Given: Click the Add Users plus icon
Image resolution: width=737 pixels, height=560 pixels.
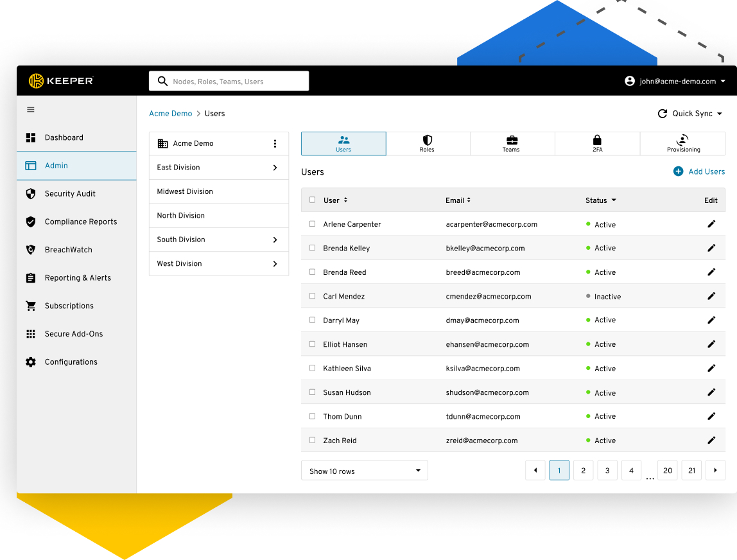Looking at the screenshot, I should 678,171.
